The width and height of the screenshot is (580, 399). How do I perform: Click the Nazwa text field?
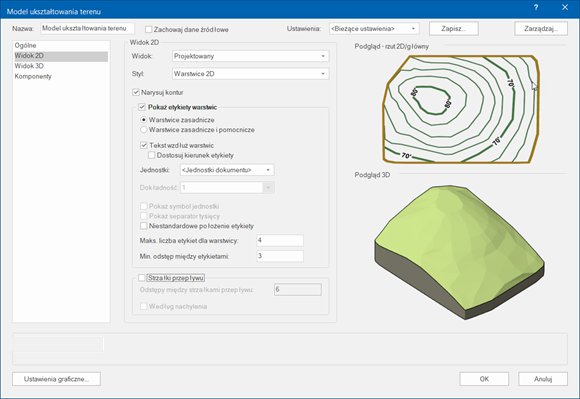coord(87,28)
